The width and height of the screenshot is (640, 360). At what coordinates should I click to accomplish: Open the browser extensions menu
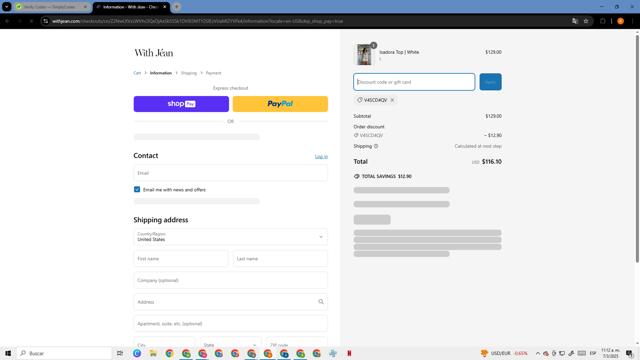[x=602, y=21]
